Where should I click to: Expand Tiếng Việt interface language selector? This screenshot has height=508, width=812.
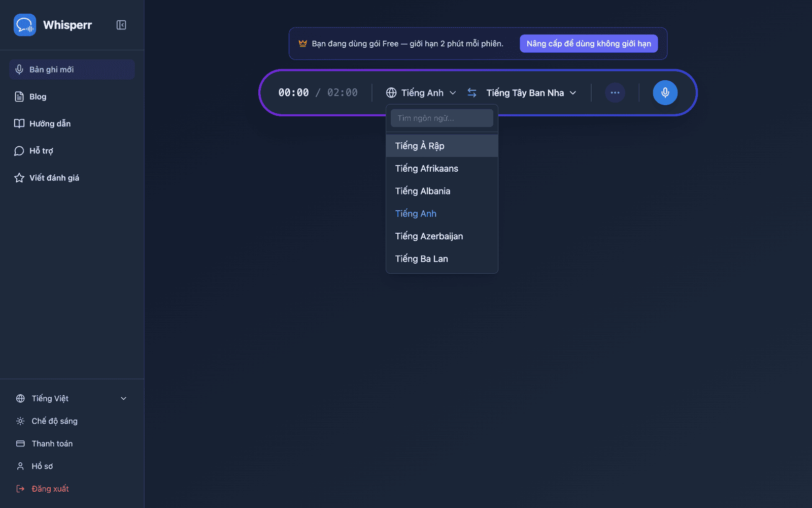[72, 399]
